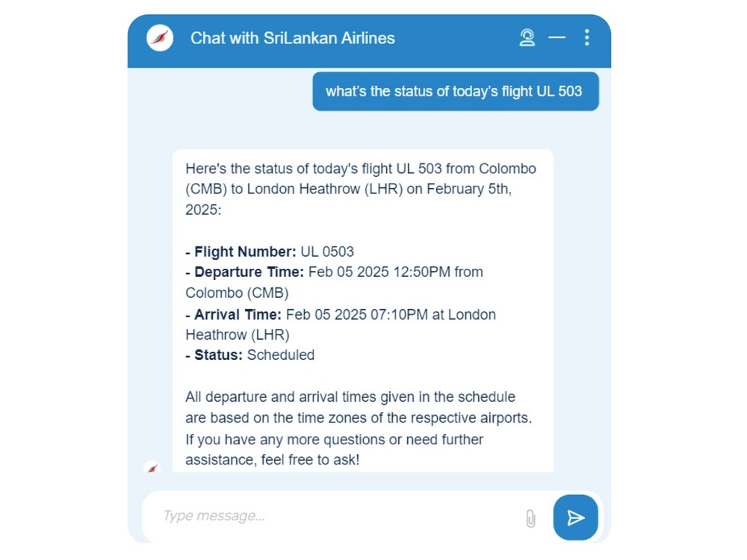
Task: Click the SriLankan Airlines logo in the header
Action: click(160, 38)
